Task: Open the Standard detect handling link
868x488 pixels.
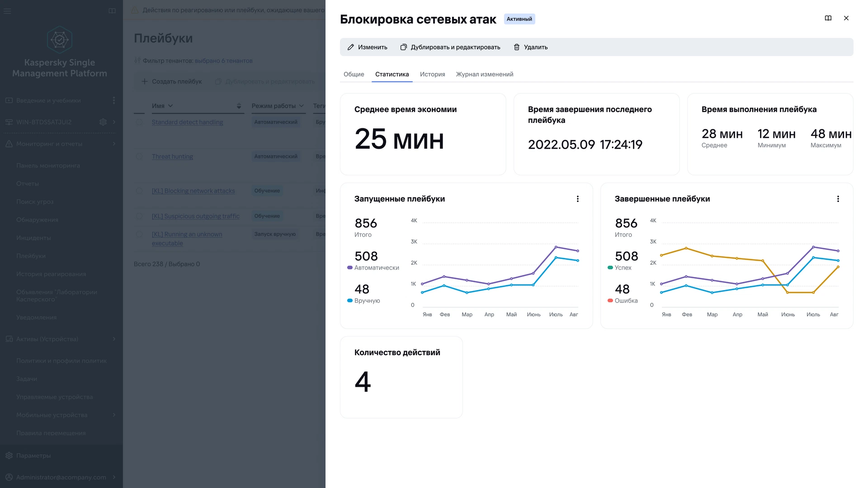Action: 187,122
